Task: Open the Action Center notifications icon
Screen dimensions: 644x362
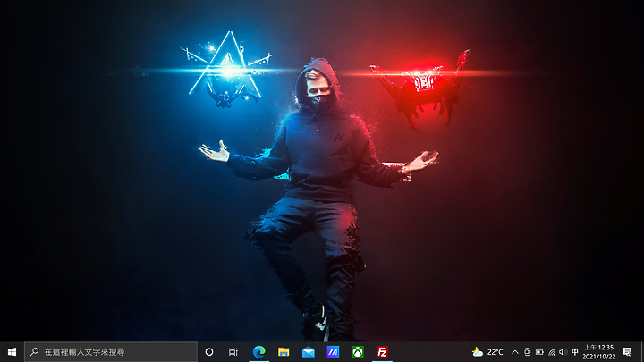Action: click(x=627, y=352)
